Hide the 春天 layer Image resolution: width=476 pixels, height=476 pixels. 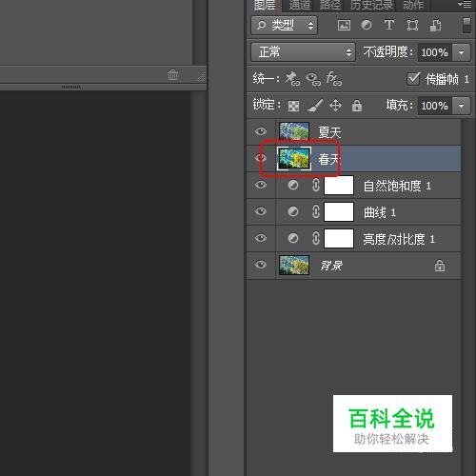click(x=261, y=158)
